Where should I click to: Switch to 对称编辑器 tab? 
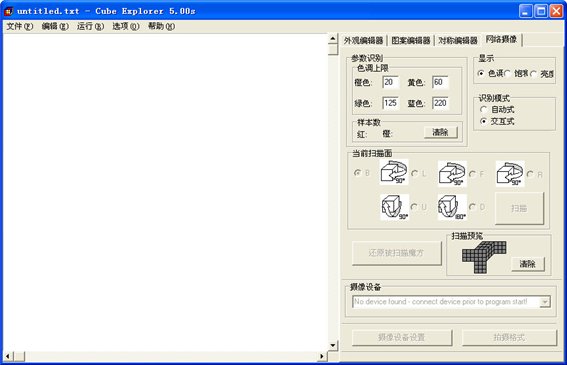(458, 41)
